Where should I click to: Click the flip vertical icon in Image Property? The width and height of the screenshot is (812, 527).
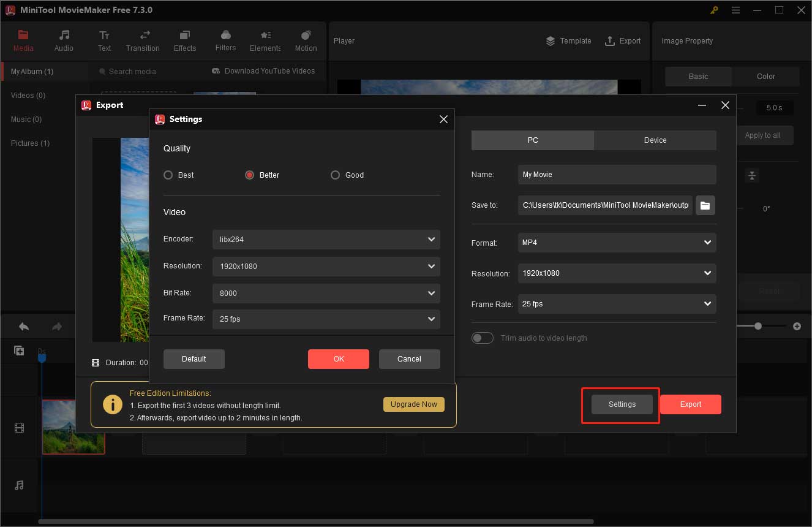[752, 176]
